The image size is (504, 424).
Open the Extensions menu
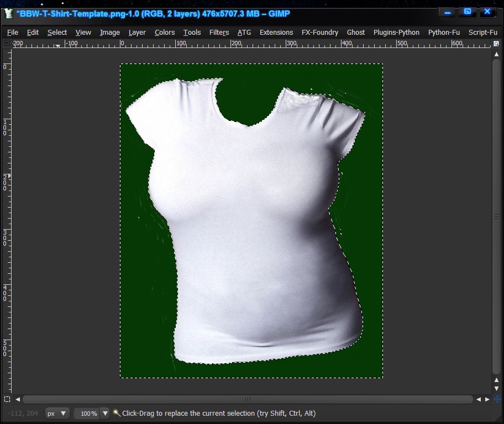276,33
